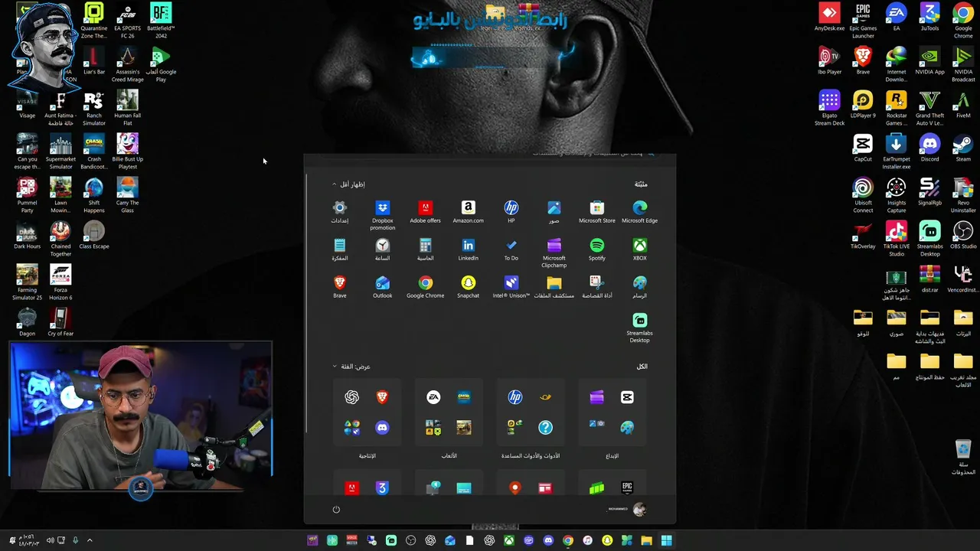Viewport: 980px width, 551px height.
Task: Launch Intel Unison from the Start menu
Action: (x=511, y=287)
